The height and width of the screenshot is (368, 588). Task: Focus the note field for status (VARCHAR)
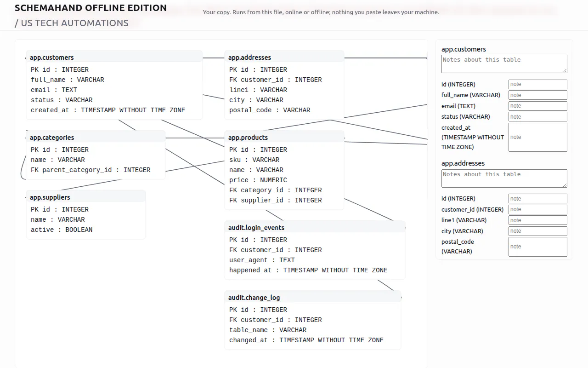(538, 117)
